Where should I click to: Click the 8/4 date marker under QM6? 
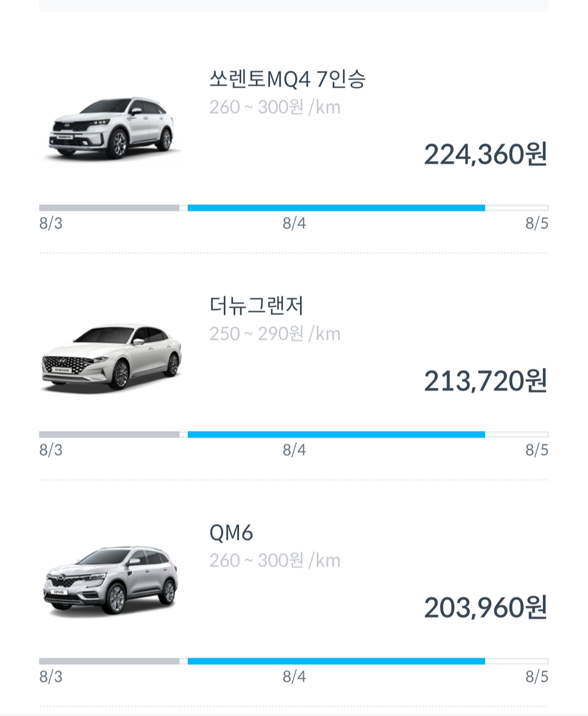(x=294, y=677)
